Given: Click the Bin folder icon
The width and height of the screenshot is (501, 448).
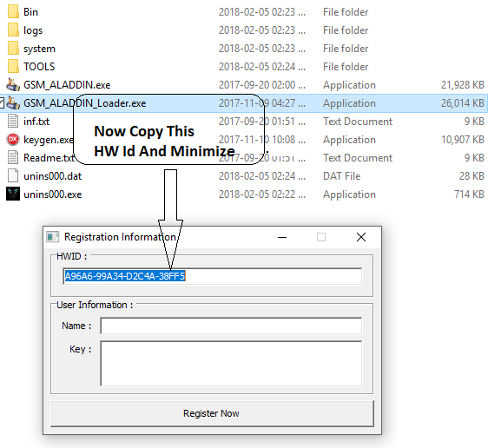Looking at the screenshot, I should point(13,12).
